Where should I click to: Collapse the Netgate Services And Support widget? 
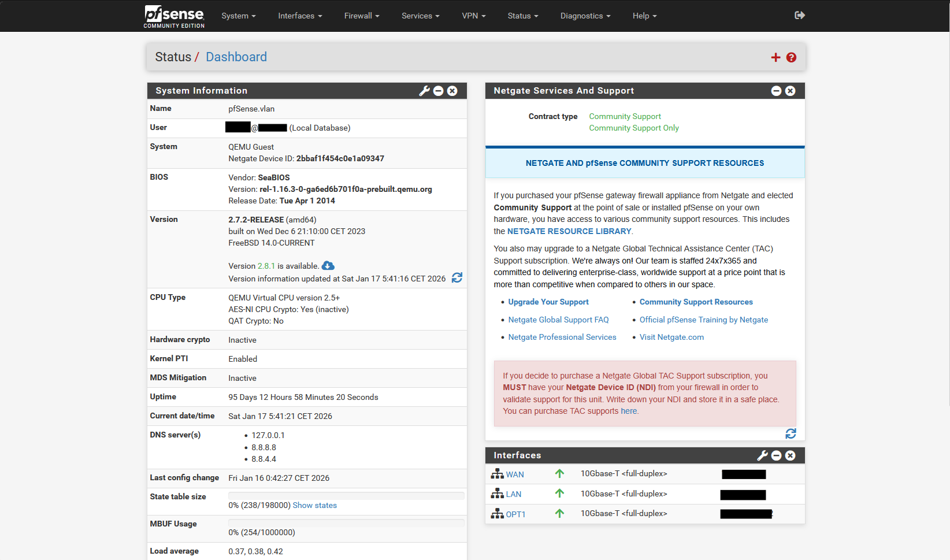tap(776, 91)
